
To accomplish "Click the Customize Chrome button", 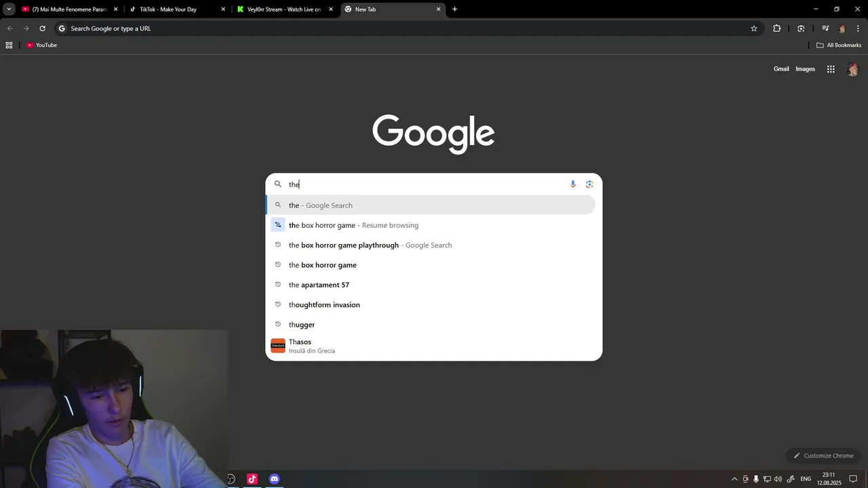I will 823,456.
